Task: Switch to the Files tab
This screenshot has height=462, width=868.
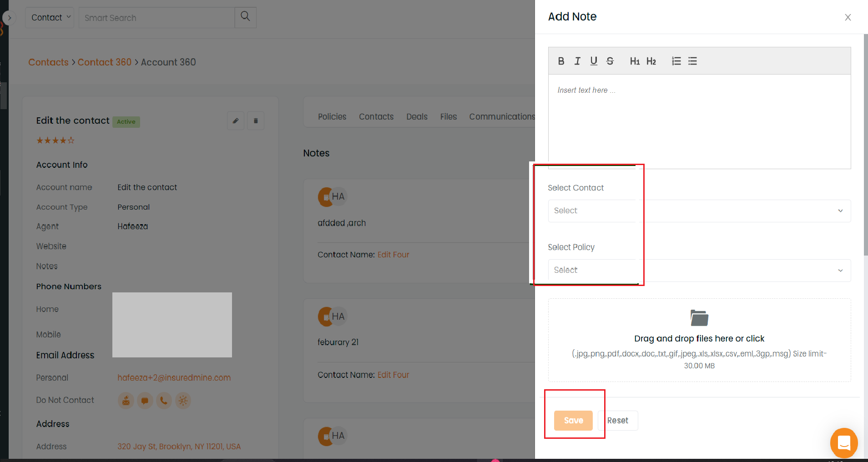Action: [x=449, y=117]
